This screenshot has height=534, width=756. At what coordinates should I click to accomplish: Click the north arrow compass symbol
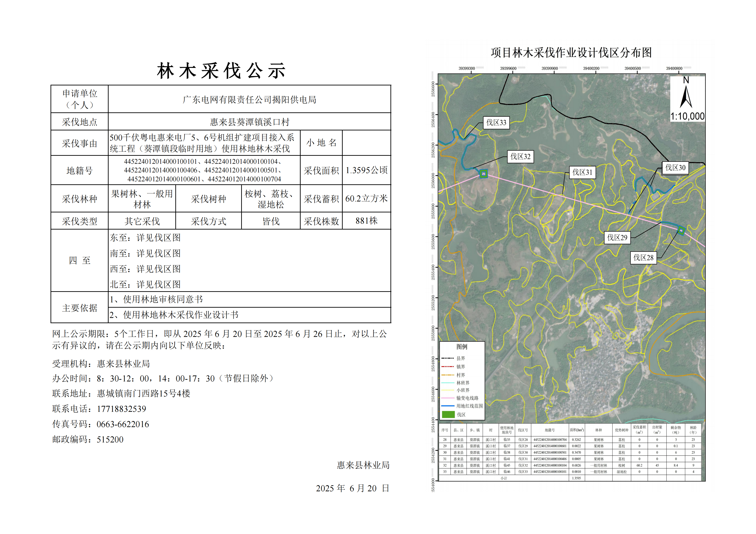click(x=686, y=97)
